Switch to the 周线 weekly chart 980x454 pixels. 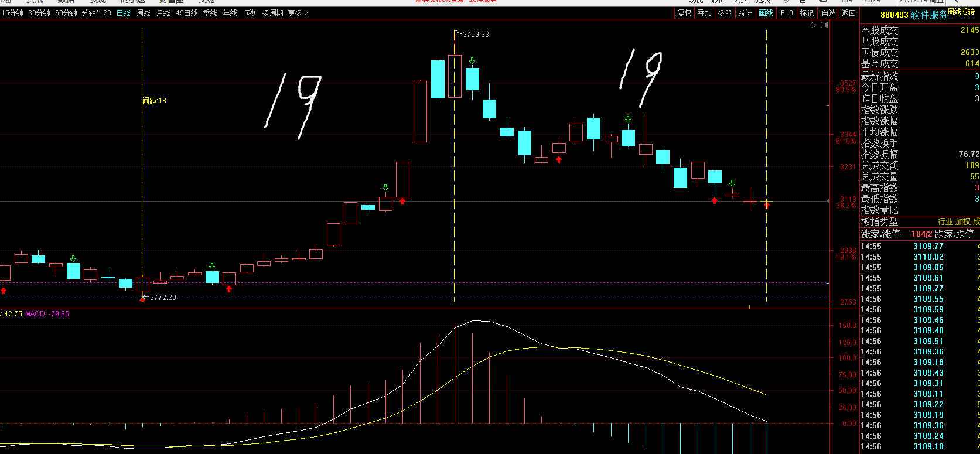pos(144,13)
